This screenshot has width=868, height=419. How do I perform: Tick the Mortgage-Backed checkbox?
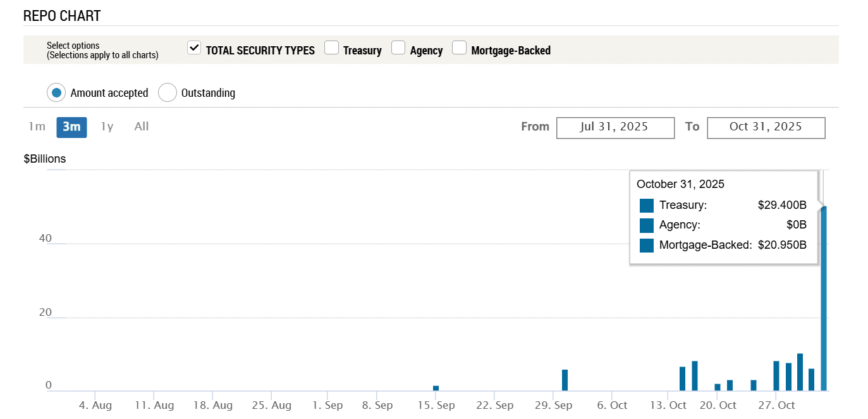(460, 48)
